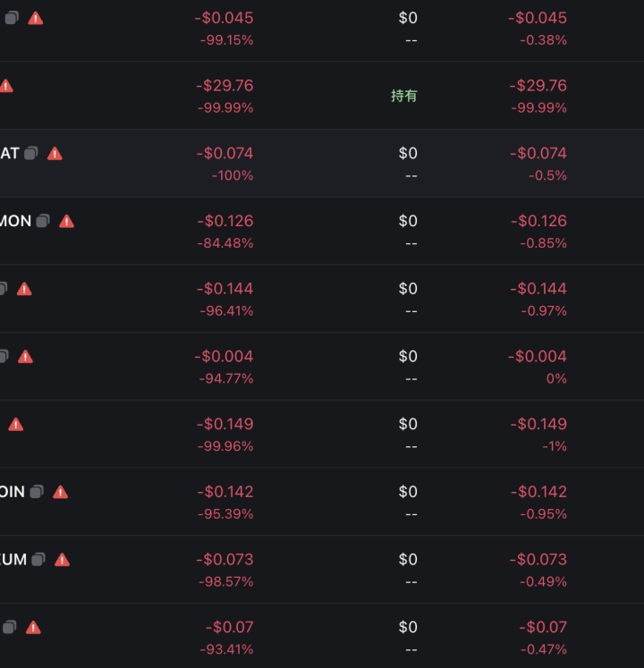Image resolution: width=644 pixels, height=668 pixels.
Task: Copy the address of the token ending UM
Action: point(38,560)
